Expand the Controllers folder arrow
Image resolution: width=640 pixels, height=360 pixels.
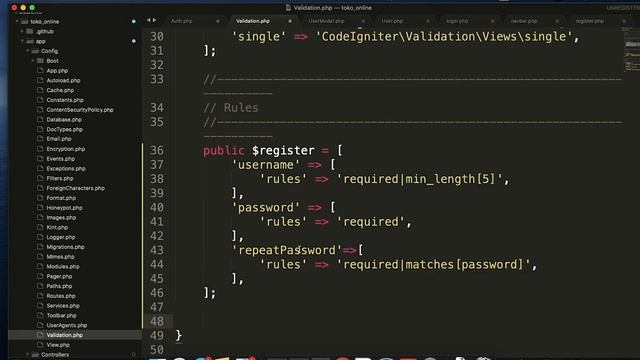(x=28, y=354)
